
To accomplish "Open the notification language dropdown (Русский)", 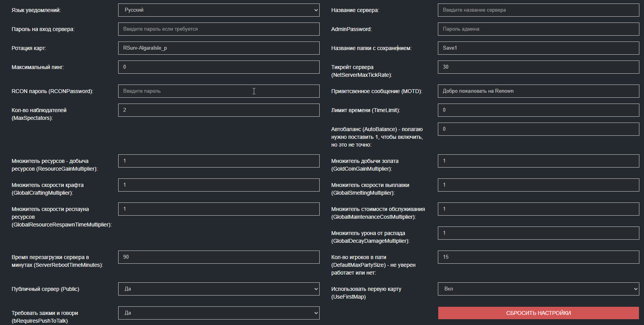I will point(219,10).
